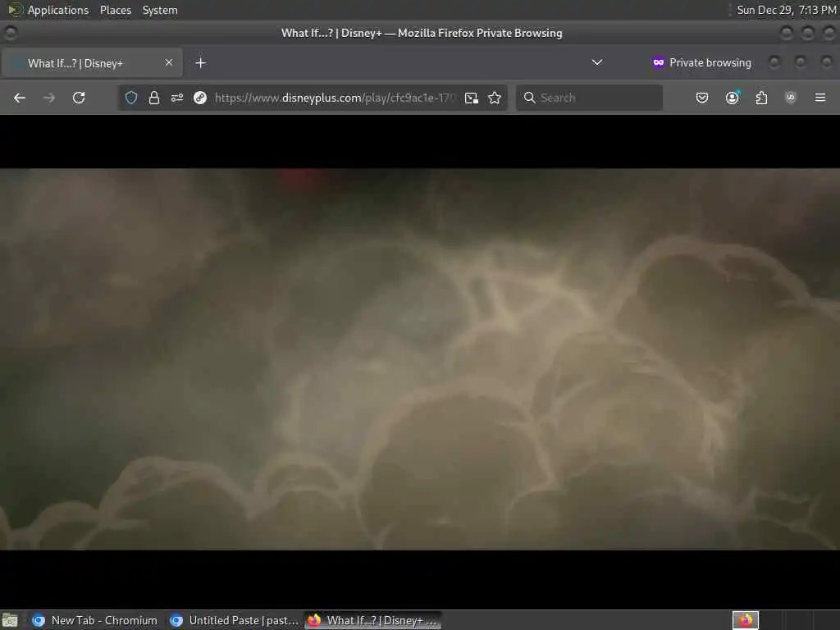Click the Applications menu logo icon
The image size is (840, 630).
(x=15, y=10)
